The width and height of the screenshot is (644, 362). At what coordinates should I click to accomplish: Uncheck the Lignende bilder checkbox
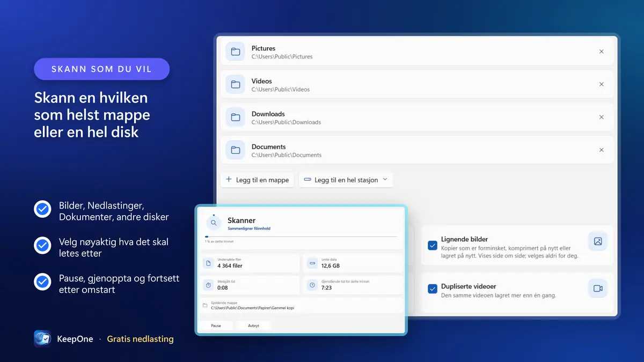coord(433,246)
